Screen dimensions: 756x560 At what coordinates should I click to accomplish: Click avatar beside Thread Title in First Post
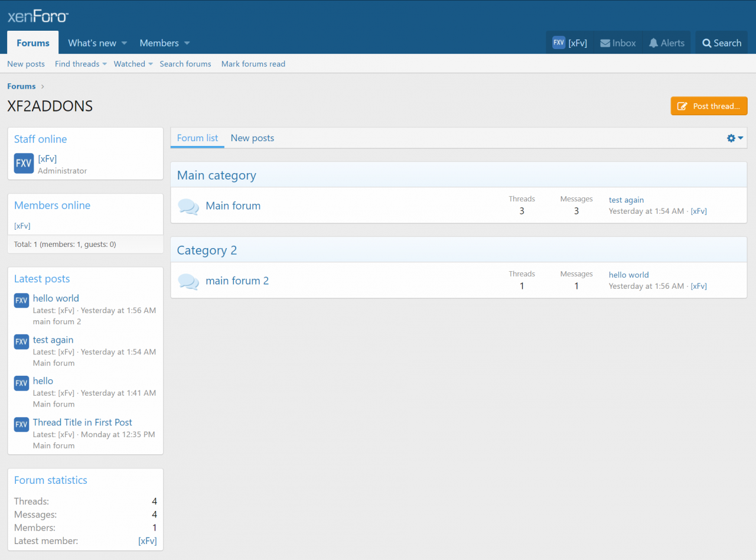pyautogui.click(x=21, y=424)
